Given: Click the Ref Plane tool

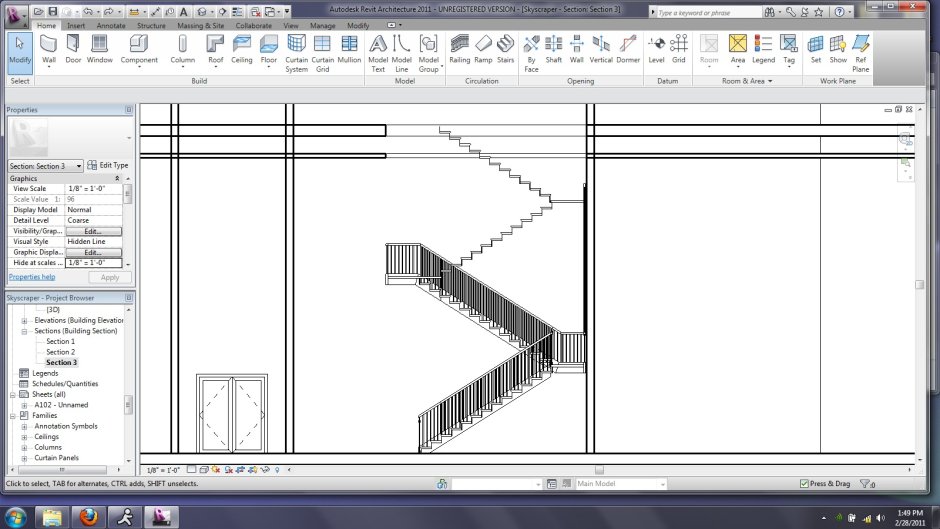Looking at the screenshot, I should point(860,53).
